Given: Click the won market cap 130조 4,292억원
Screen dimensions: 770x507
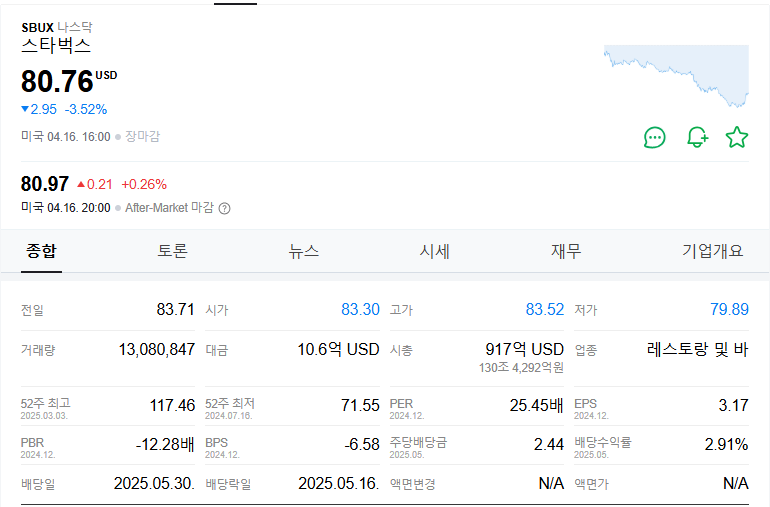Looking at the screenshot, I should (521, 367).
